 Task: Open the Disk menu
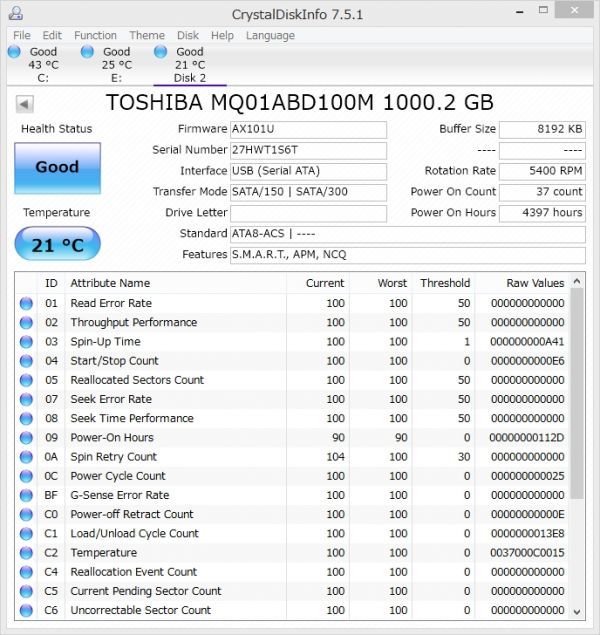[188, 36]
